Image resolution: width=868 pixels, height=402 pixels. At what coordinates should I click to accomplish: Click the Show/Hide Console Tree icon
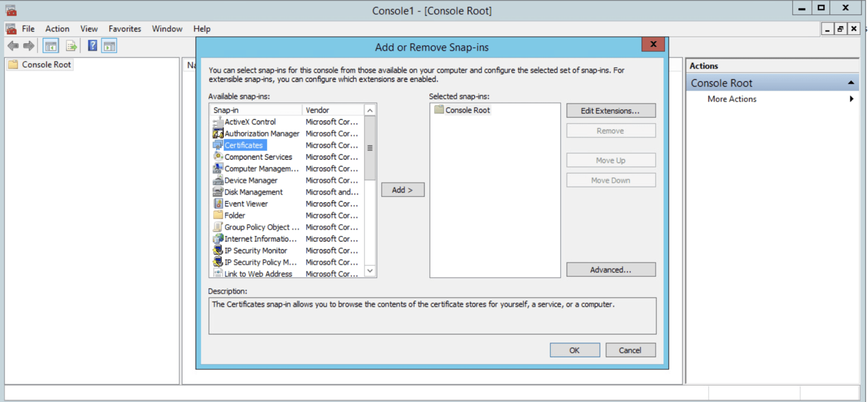(x=51, y=46)
